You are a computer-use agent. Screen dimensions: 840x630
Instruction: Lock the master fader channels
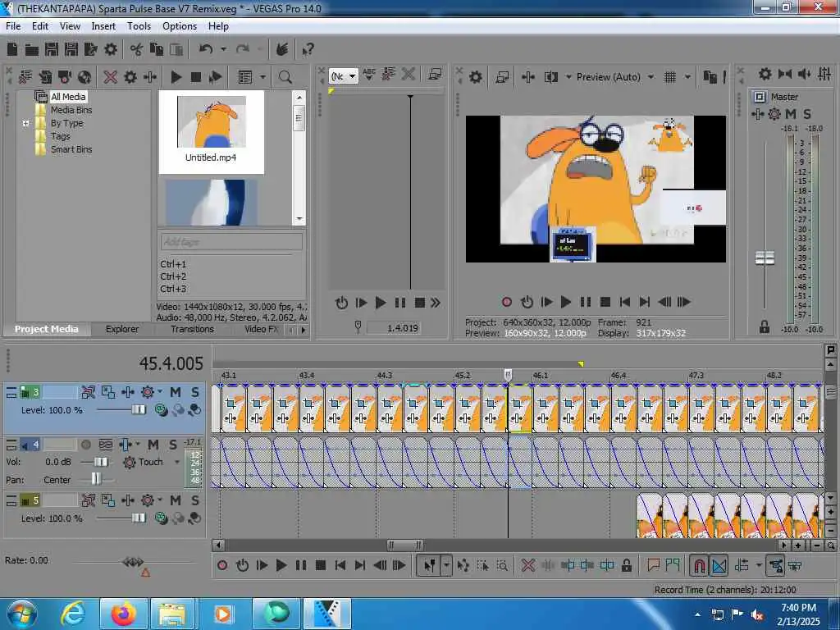(765, 326)
